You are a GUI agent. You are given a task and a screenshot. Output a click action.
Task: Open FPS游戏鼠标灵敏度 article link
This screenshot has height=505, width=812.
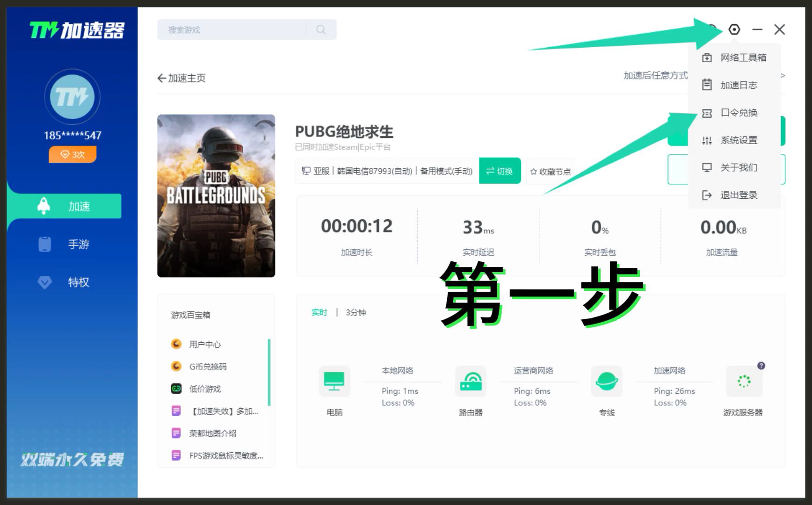coord(226,455)
